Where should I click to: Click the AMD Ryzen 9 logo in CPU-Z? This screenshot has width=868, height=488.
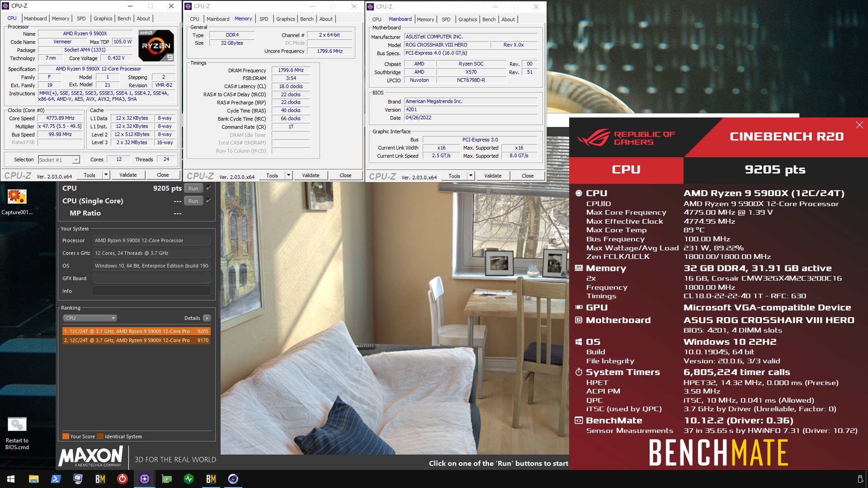156,46
